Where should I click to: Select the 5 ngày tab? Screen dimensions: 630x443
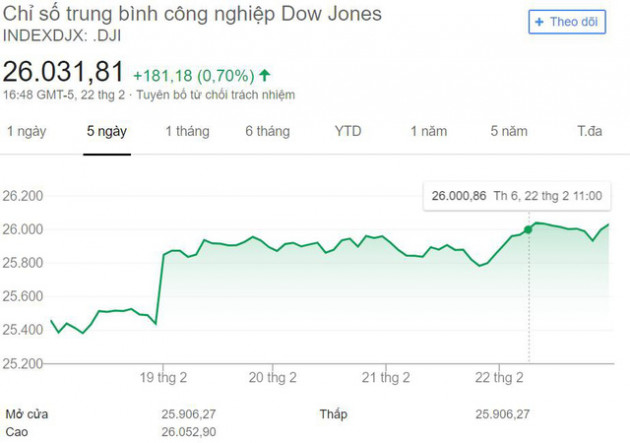point(107,131)
